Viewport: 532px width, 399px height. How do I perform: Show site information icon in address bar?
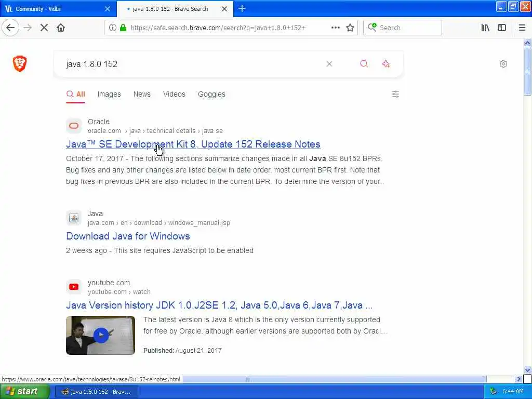tap(112, 28)
